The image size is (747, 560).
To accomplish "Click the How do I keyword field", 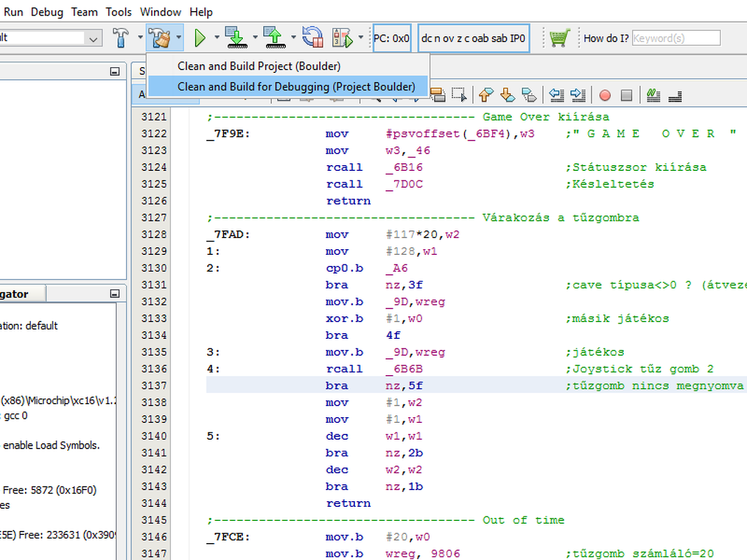I will [x=676, y=38].
